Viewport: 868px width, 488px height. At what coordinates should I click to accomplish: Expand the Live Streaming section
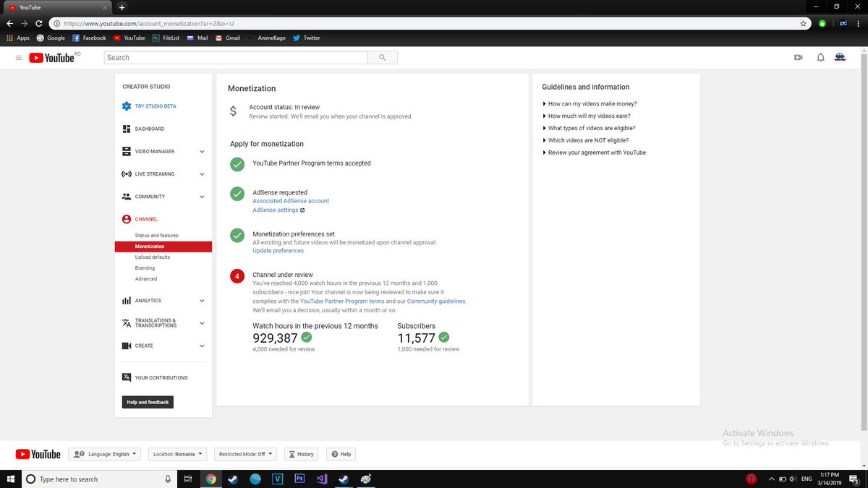pyautogui.click(x=202, y=174)
